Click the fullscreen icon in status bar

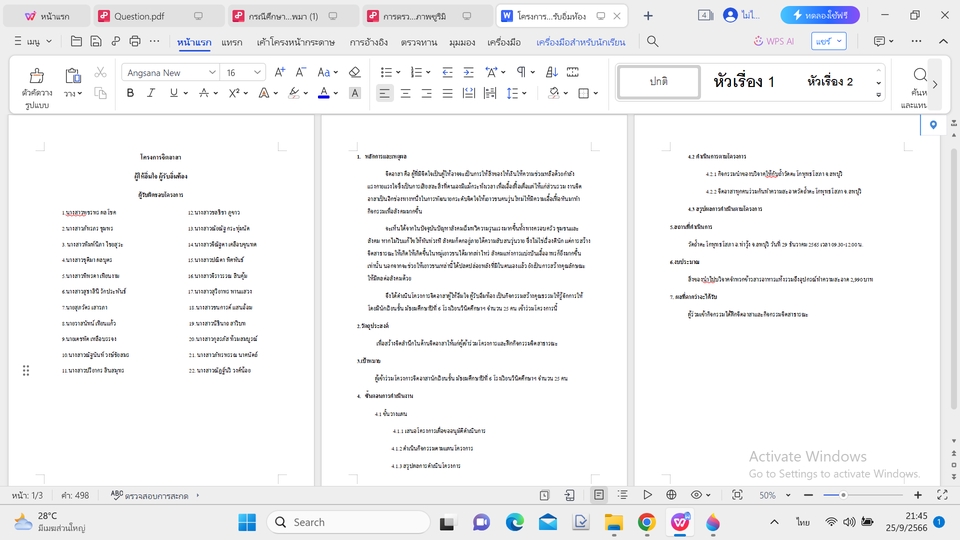pos(942,495)
